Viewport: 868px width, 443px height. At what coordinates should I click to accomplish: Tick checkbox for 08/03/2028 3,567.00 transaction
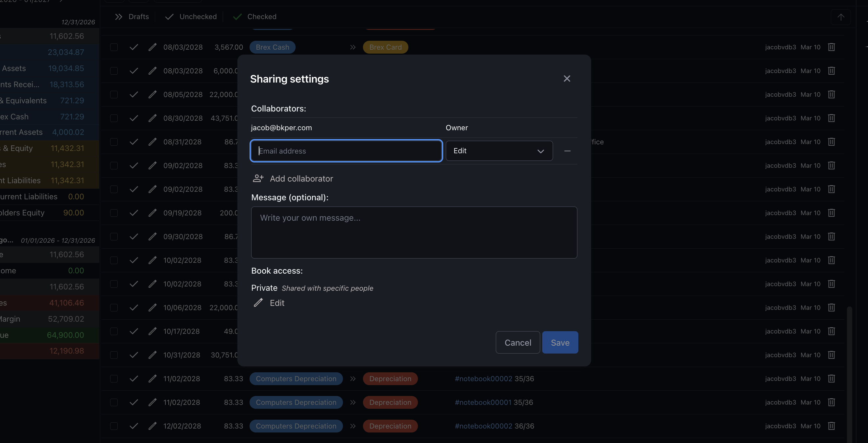(114, 47)
